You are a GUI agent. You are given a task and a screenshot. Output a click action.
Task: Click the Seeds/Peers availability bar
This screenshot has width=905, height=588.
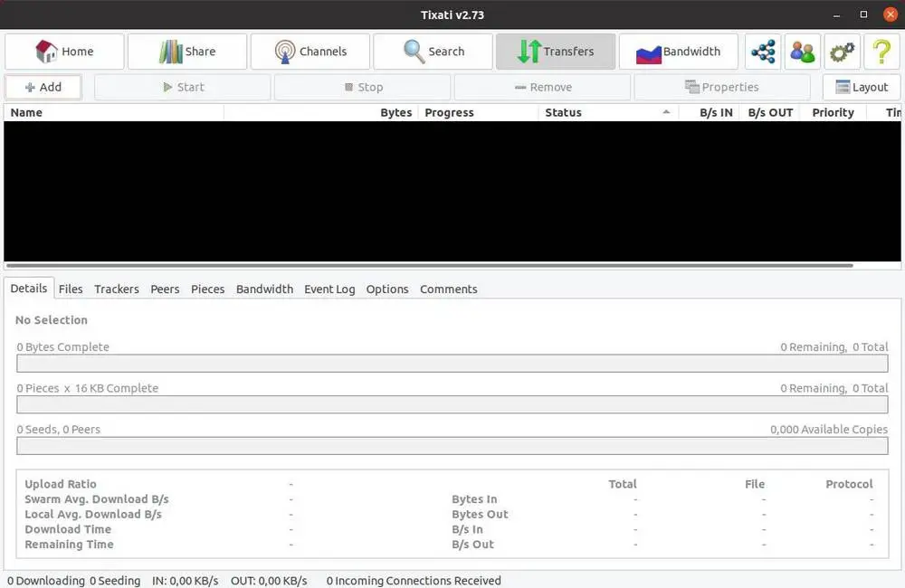(x=452, y=445)
